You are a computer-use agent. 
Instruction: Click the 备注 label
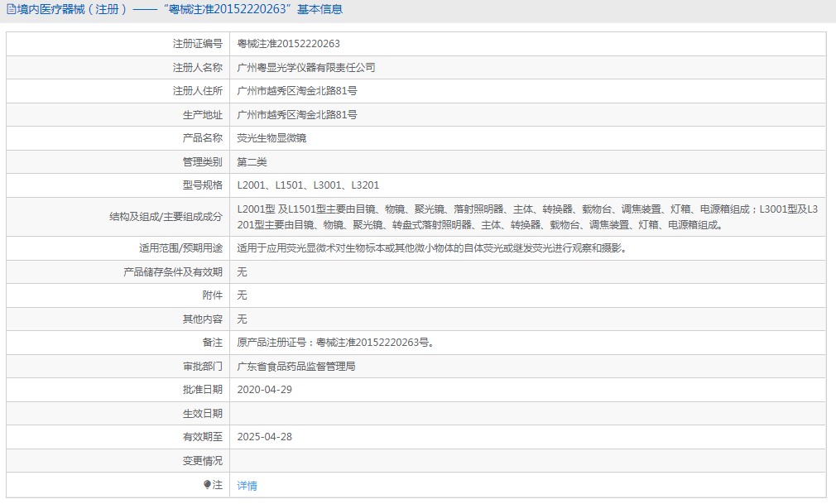(212, 343)
